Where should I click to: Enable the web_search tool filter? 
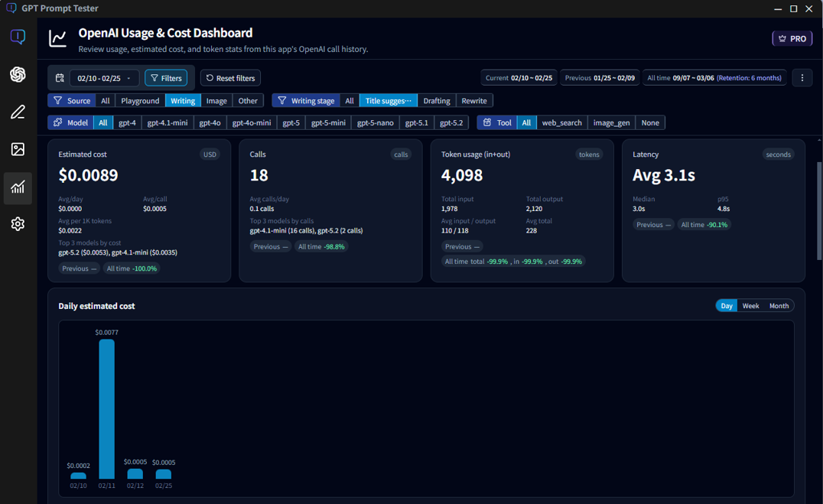coord(561,122)
